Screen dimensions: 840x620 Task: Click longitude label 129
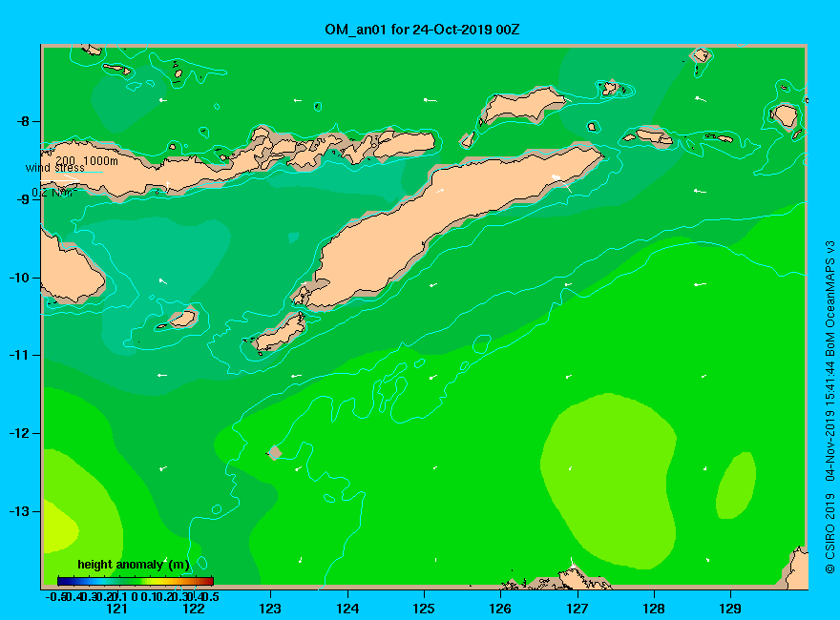pos(730,609)
